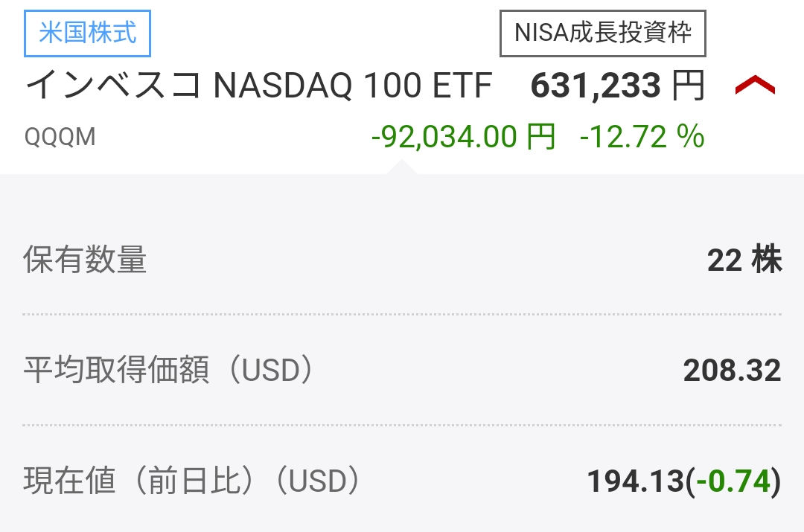This screenshot has height=532, width=804.
Task: Open the インベスコ NASDAQ 100 ETF title
Action: [x=259, y=85]
